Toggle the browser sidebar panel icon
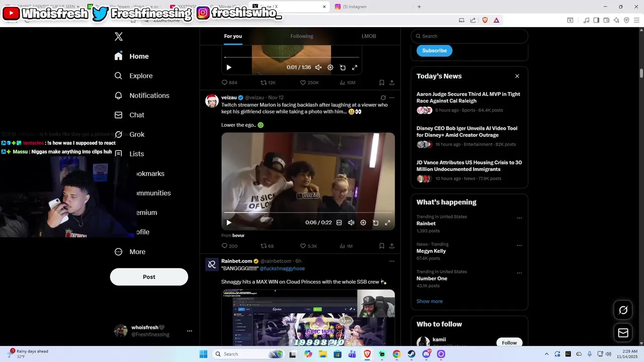Screen dimensions: 644x362 (596, 20)
